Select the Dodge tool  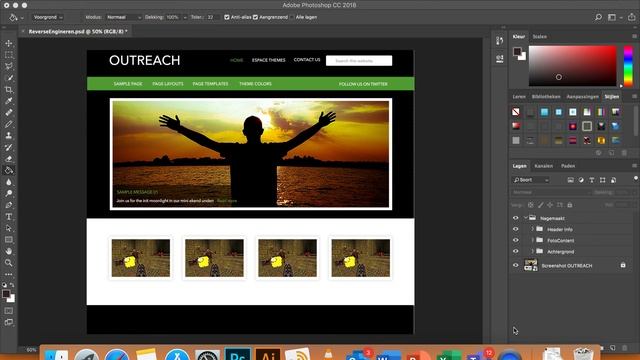click(9, 193)
